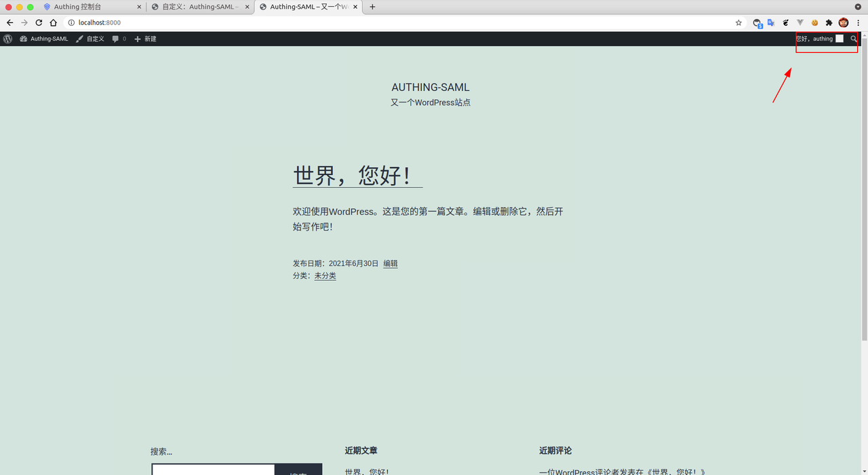
Task: Open the extension icon with the S badge
Action: (x=757, y=23)
